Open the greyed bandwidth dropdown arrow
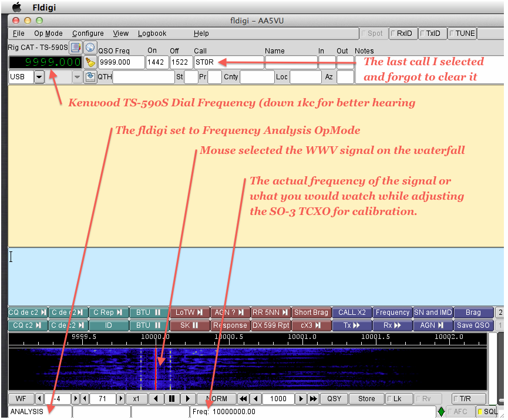508x420 pixels. [77, 77]
